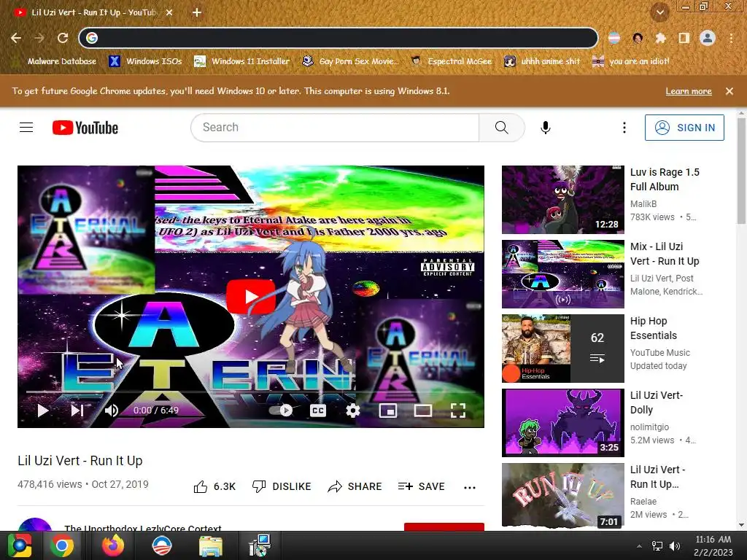Open the YouTube Music channel name
The width and height of the screenshot is (747, 560).
click(x=659, y=352)
